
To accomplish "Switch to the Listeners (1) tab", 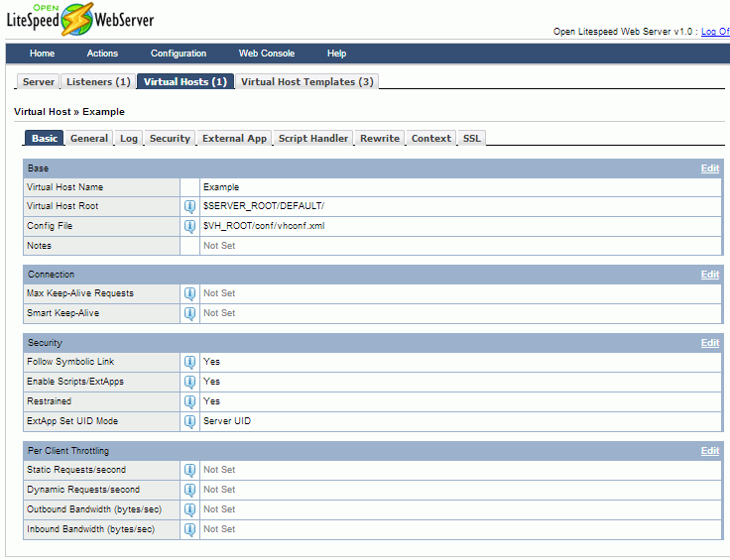I will [98, 82].
